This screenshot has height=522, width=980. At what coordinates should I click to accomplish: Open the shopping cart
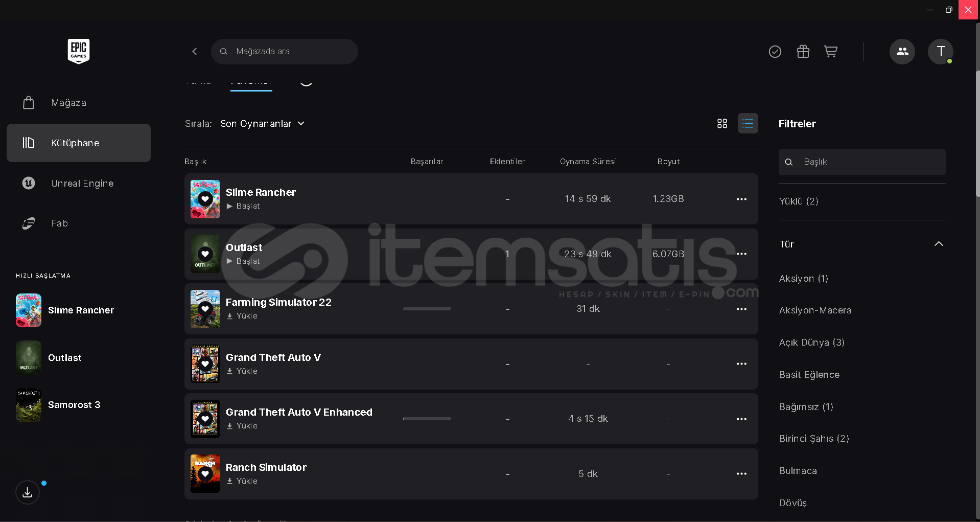click(x=831, y=52)
